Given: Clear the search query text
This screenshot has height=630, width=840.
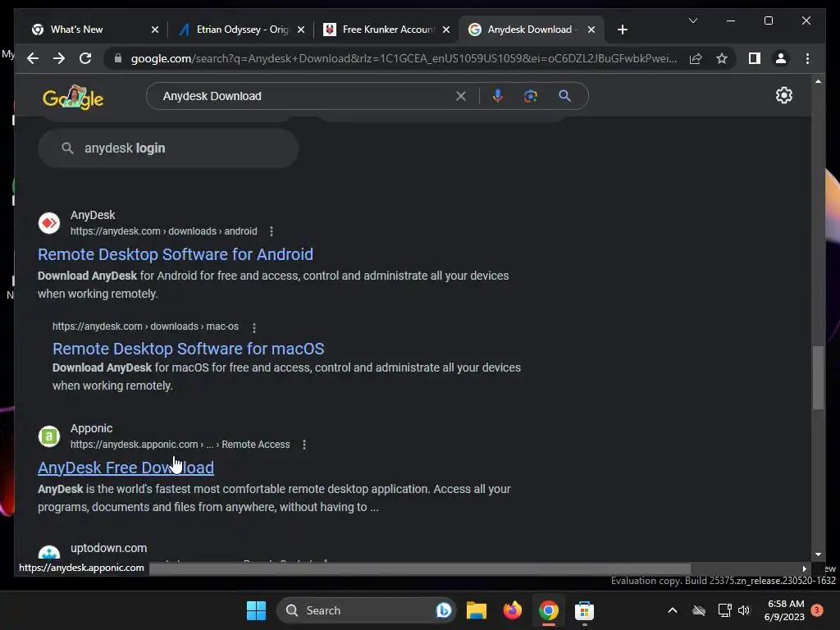Looking at the screenshot, I should 461,96.
